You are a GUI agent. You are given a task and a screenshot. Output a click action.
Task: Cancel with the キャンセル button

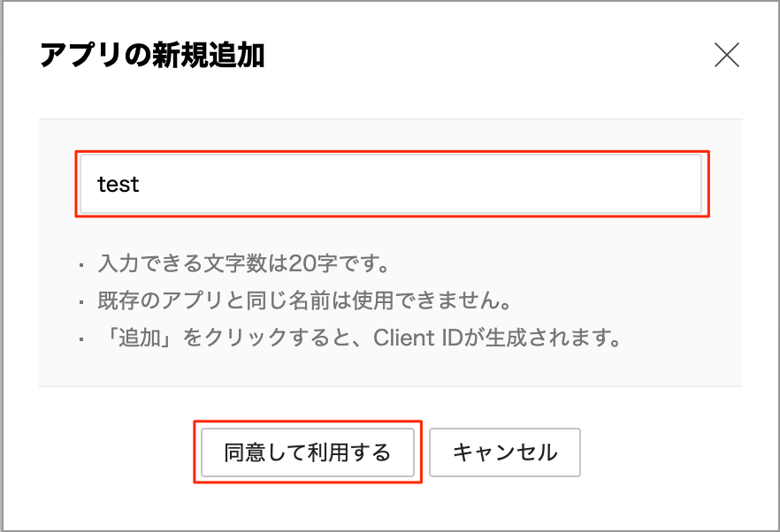point(505,453)
